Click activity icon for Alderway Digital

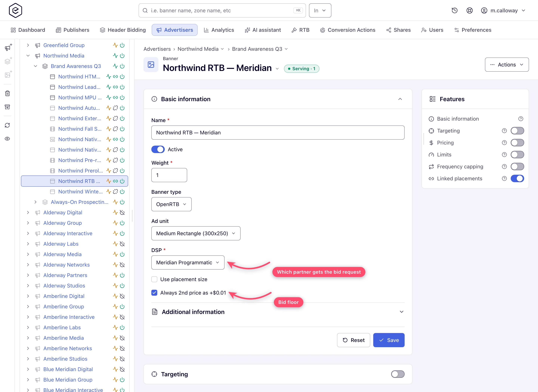coord(115,212)
